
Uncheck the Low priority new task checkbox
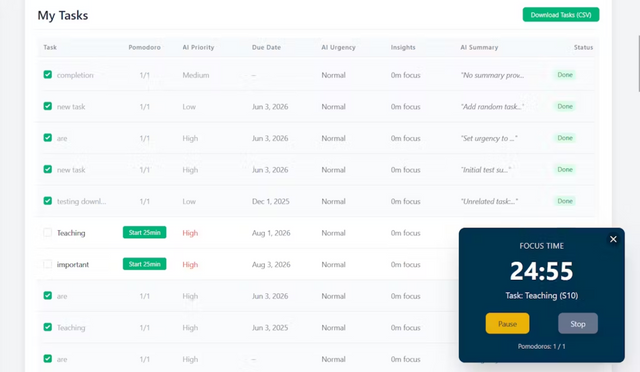48,106
